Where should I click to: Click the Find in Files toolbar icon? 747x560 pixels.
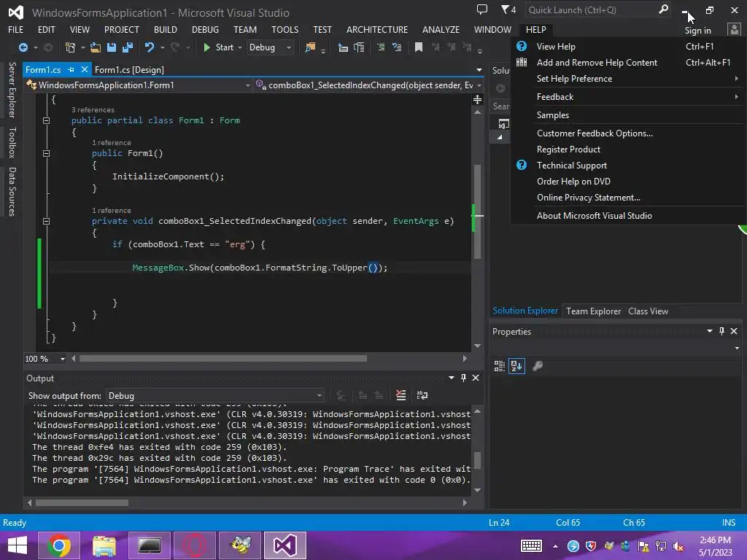(310, 47)
